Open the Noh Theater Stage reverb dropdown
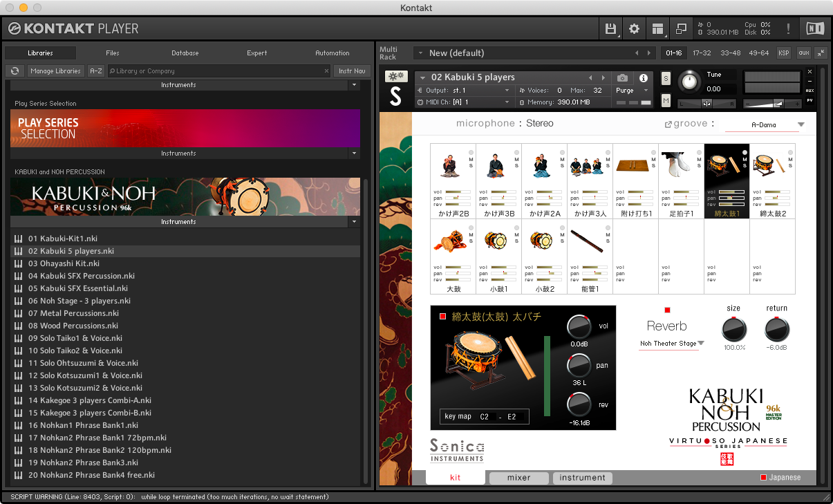The height and width of the screenshot is (504, 833). 672,344
